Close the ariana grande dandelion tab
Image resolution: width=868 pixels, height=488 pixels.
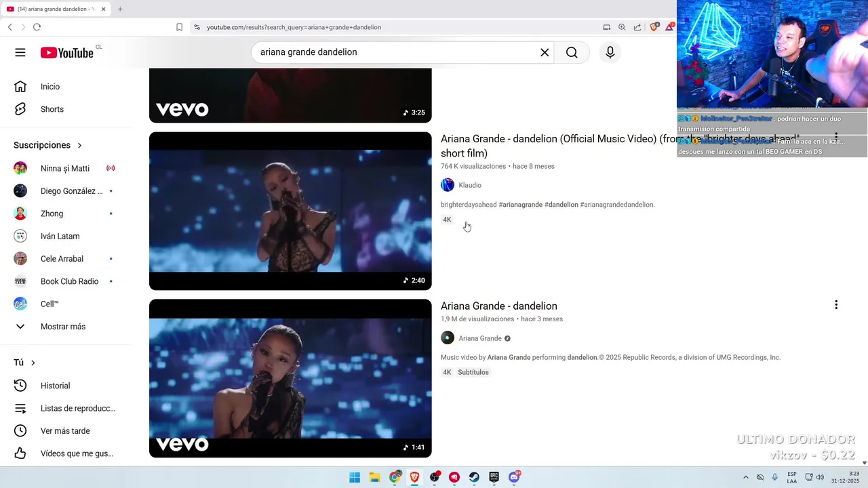pyautogui.click(x=103, y=9)
